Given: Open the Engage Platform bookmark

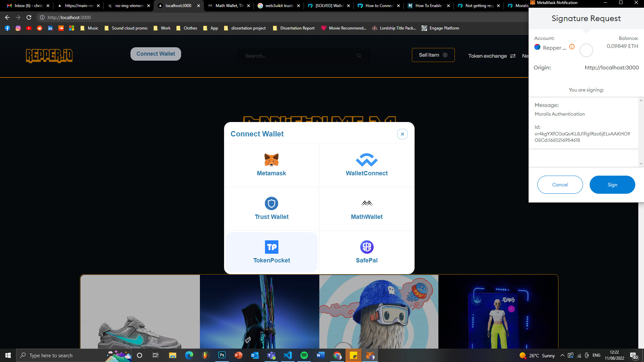Looking at the screenshot, I should click(x=440, y=28).
